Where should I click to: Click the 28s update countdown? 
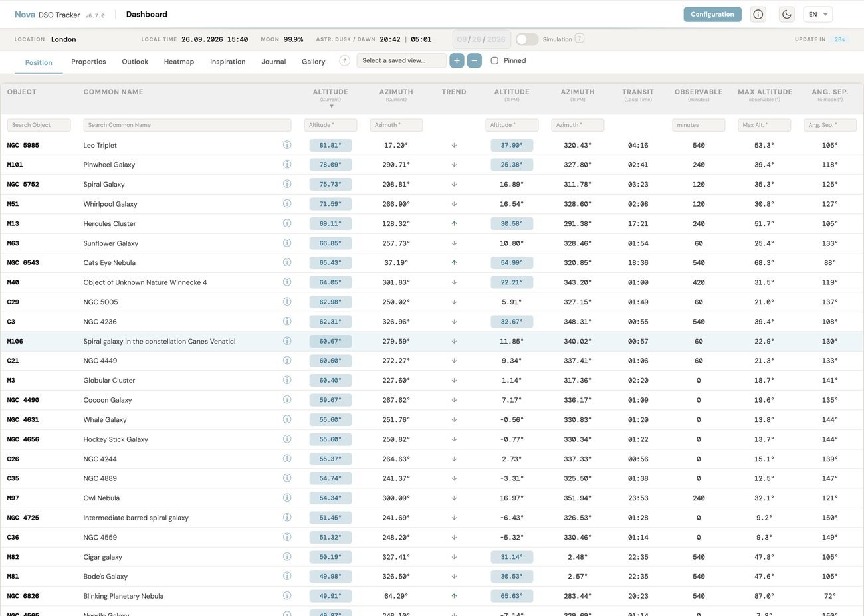(839, 39)
